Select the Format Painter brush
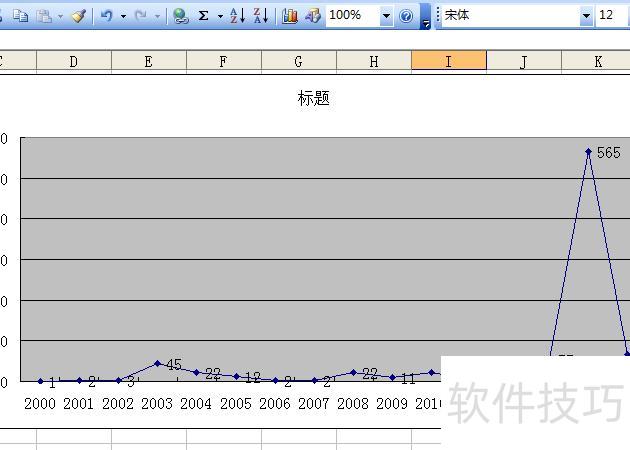The image size is (630, 450). [x=78, y=16]
